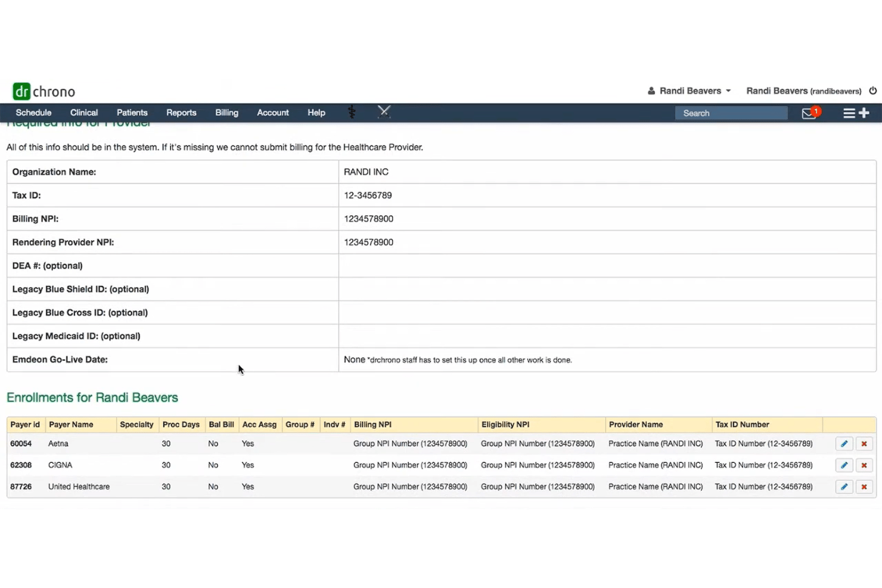Open the Patients menu

[132, 113]
